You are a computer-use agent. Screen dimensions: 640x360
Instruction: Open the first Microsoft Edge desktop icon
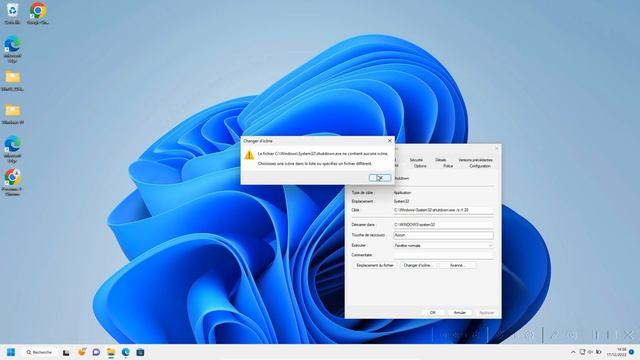[12, 49]
